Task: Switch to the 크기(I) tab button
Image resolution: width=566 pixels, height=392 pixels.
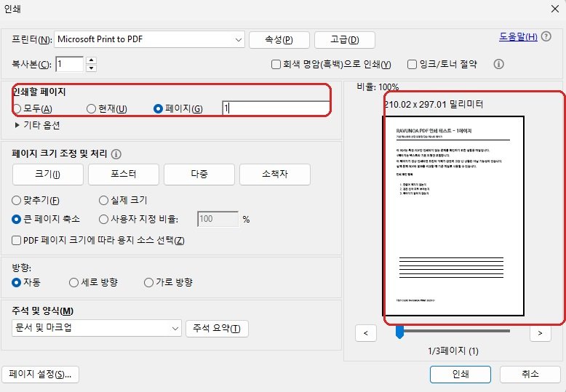Action: click(47, 175)
